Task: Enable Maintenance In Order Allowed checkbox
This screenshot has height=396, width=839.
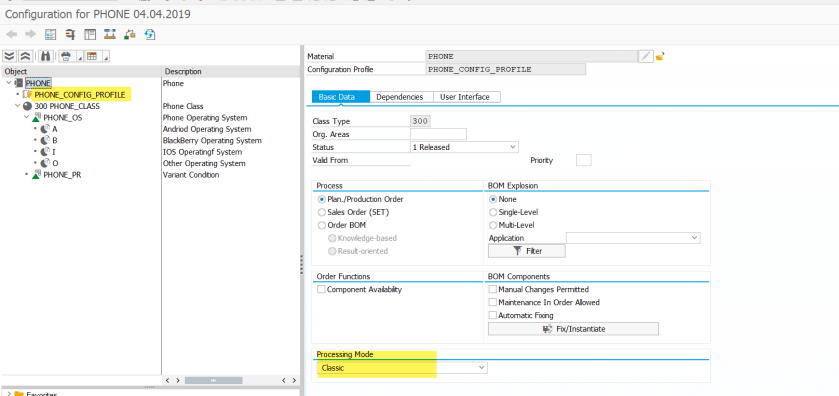Action: 493,302
